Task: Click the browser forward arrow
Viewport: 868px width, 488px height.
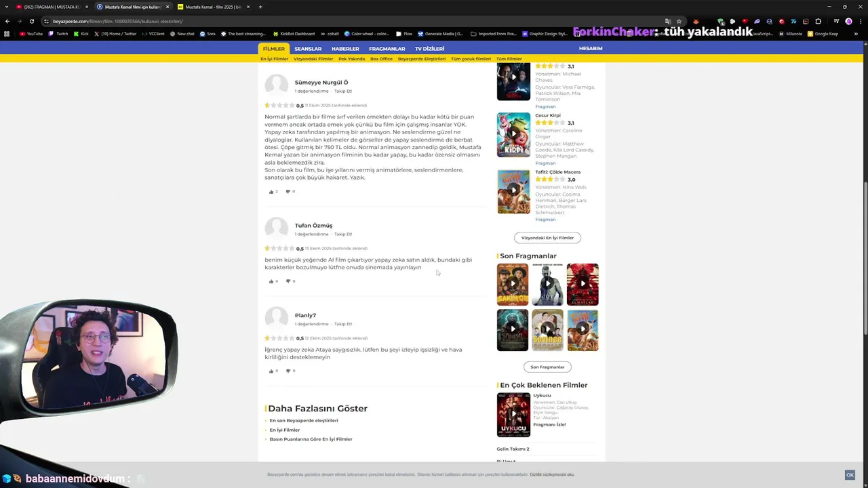Action: click(19, 21)
